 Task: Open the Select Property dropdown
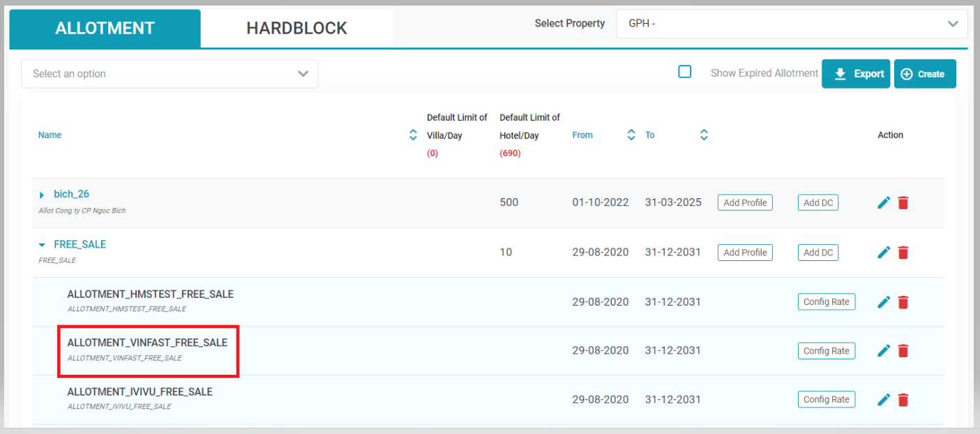(x=792, y=24)
